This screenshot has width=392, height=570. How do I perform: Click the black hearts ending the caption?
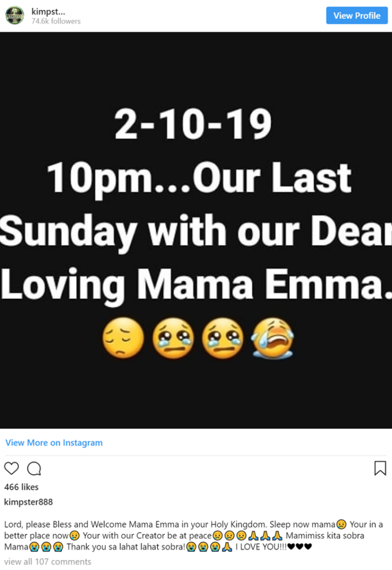300,547
